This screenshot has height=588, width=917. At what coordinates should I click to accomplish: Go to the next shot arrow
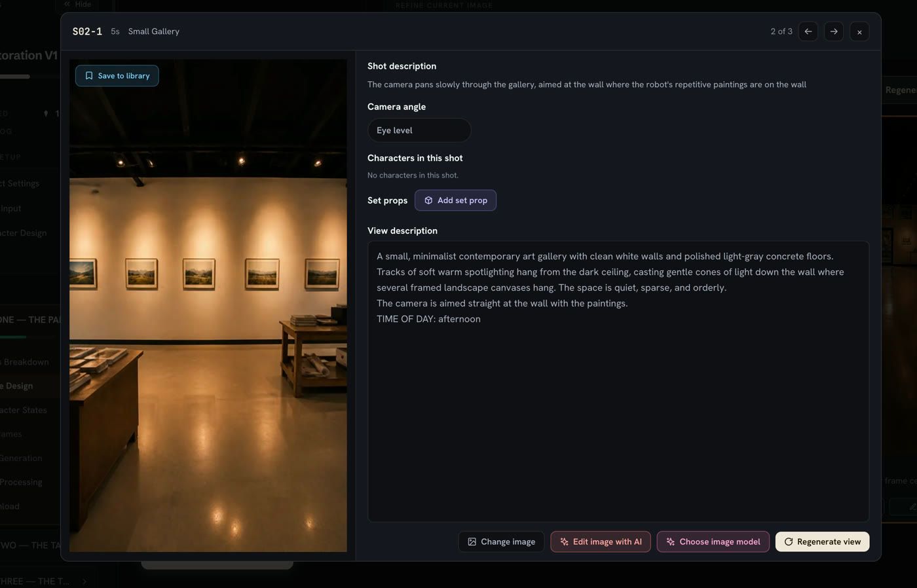point(834,31)
